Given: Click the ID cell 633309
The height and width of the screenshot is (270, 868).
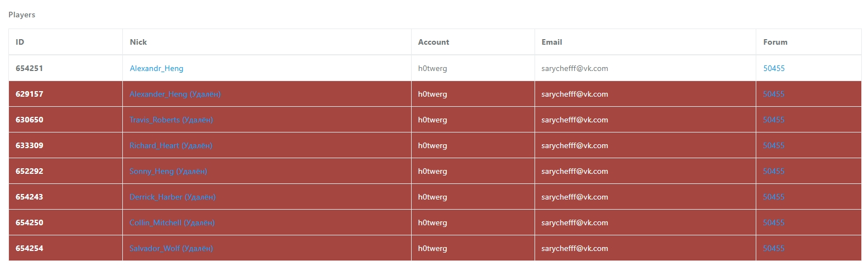Looking at the screenshot, I should pos(30,145).
